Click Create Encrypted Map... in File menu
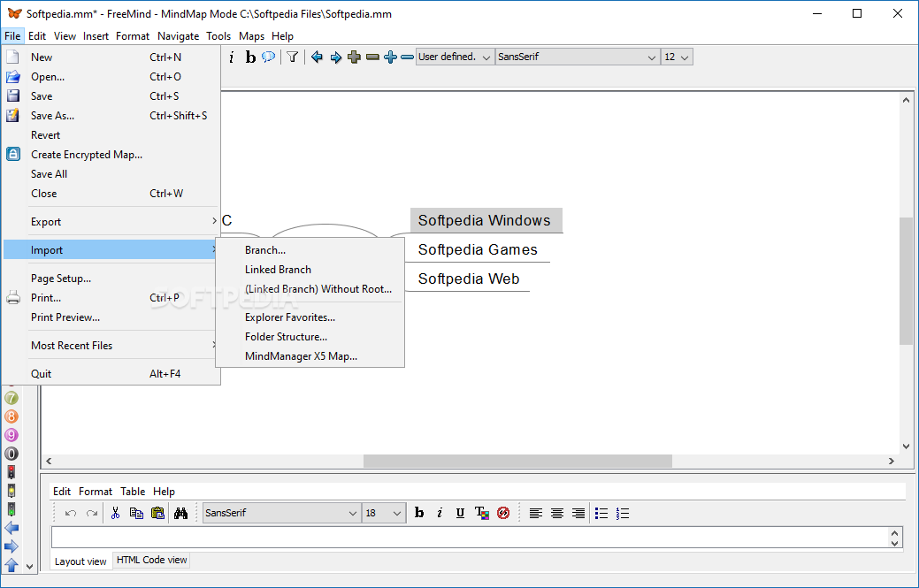The height and width of the screenshot is (588, 919). (x=111, y=155)
